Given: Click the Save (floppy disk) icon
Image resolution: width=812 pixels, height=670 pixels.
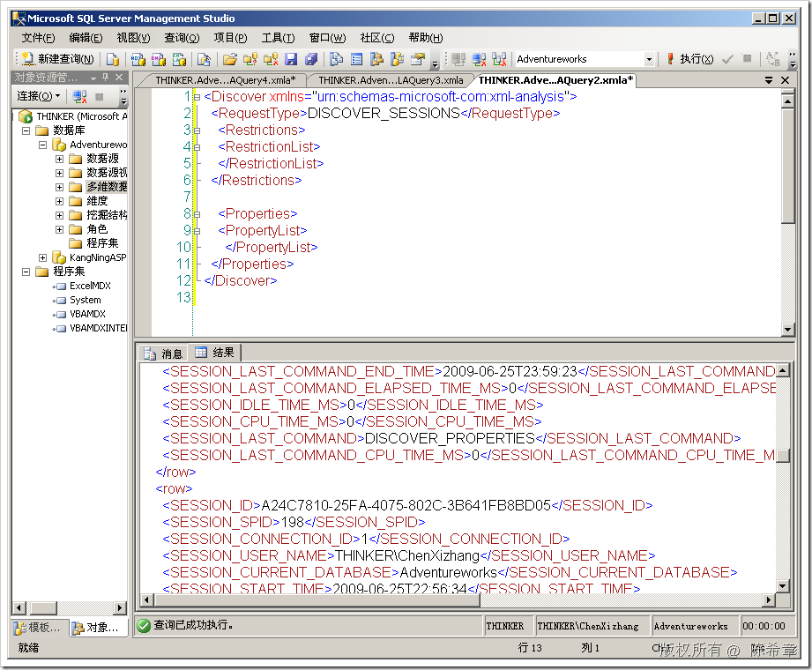Looking at the screenshot, I should (291, 59).
